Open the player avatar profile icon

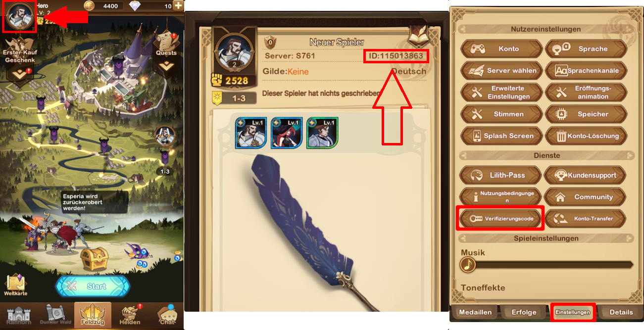click(x=19, y=16)
